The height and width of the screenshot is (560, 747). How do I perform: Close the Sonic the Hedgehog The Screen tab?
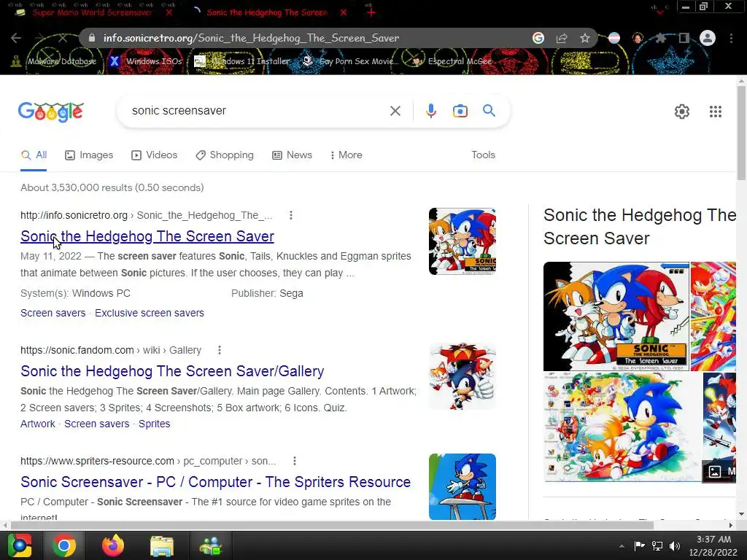tap(344, 12)
